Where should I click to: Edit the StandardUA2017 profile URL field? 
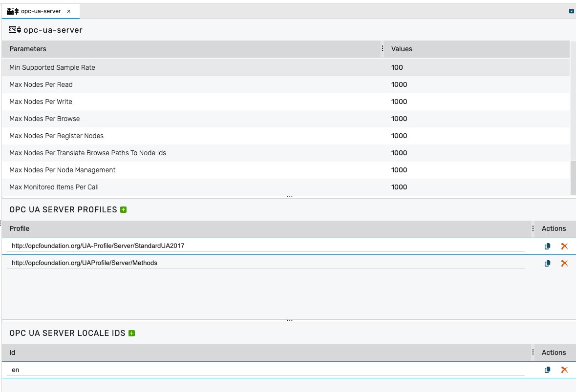[x=264, y=246]
